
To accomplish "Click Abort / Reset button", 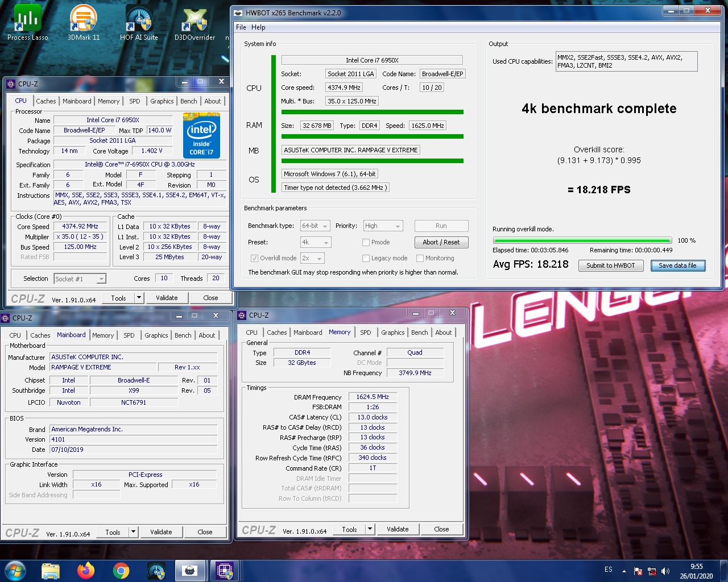I will pyautogui.click(x=441, y=242).
